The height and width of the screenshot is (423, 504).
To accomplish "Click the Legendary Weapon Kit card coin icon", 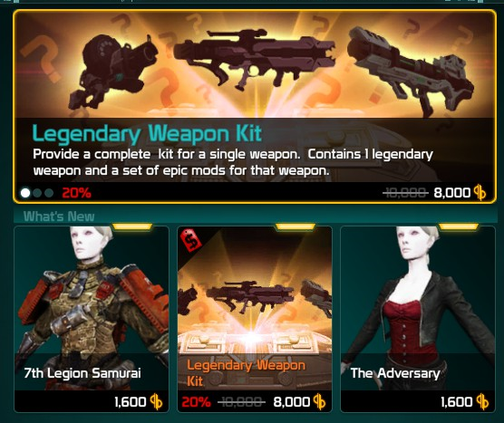I will (319, 402).
